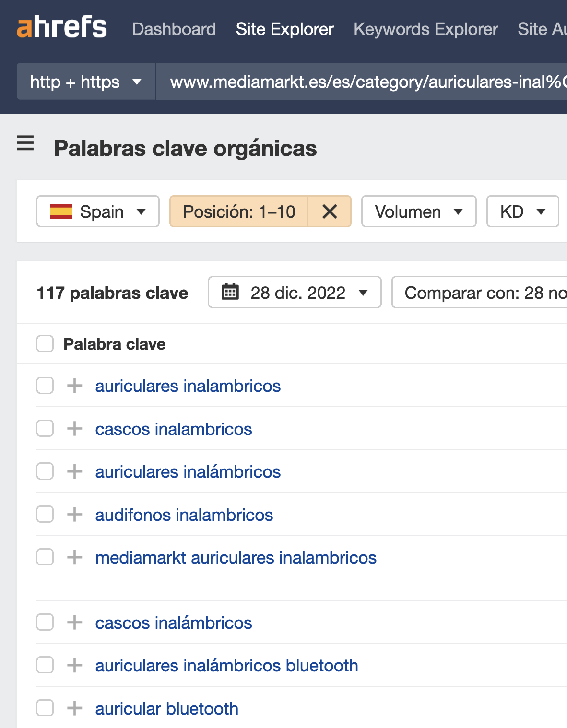The width and height of the screenshot is (567, 728).
Task: Click the URL input field
Action: [x=365, y=82]
